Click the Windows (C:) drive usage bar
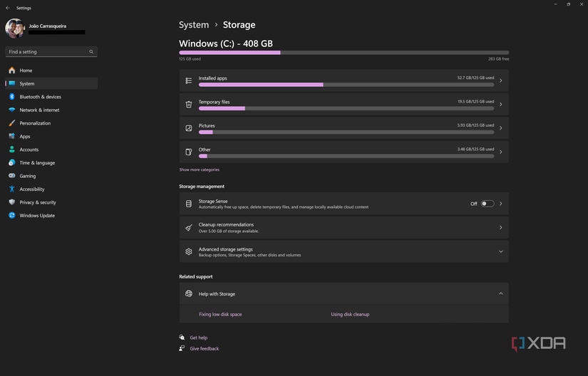Image resolution: width=588 pixels, height=376 pixels. coord(344,53)
